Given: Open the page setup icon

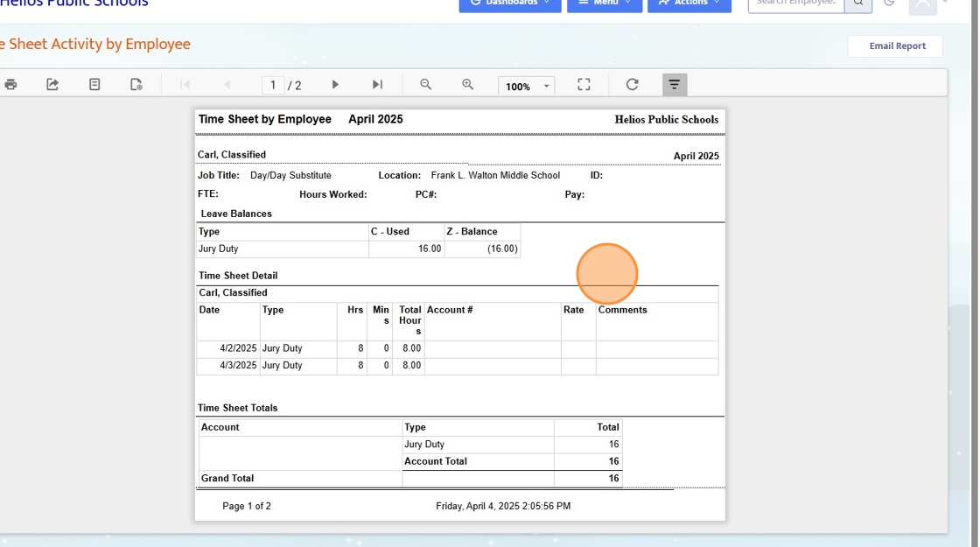Looking at the screenshot, I should [136, 85].
